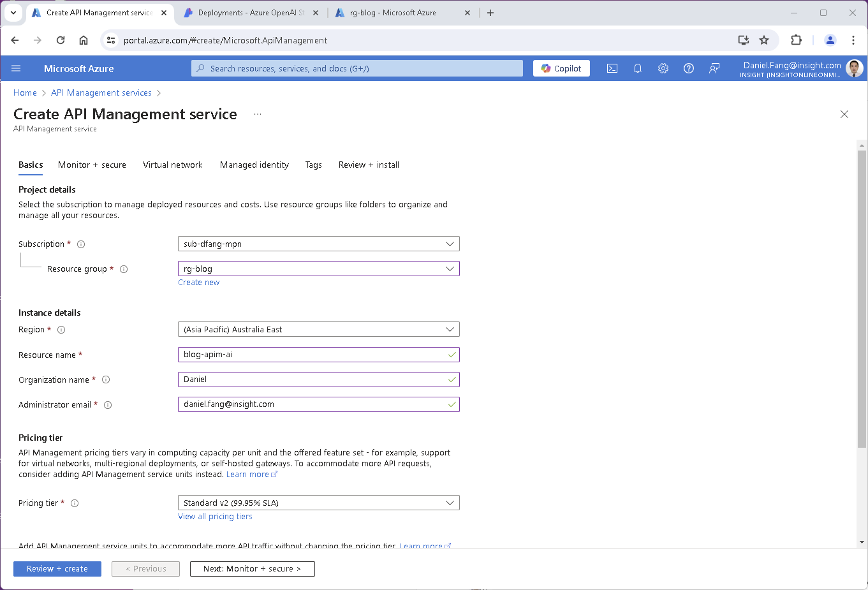This screenshot has height=590, width=868.
Task: Click the Next: Monitor + secure button
Action: pyautogui.click(x=252, y=569)
